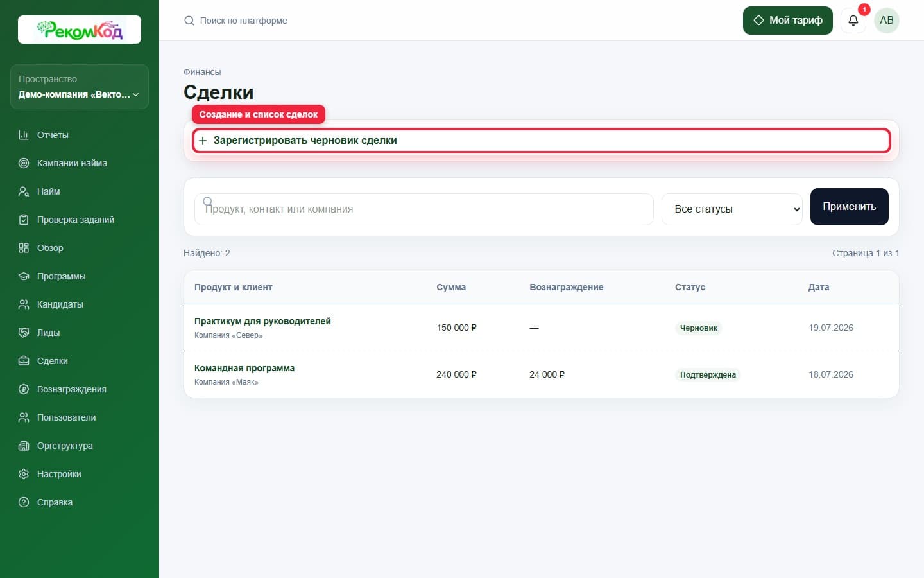Expand the Пространство workspace selector
The height and width of the screenshot is (578, 924).
(80, 87)
